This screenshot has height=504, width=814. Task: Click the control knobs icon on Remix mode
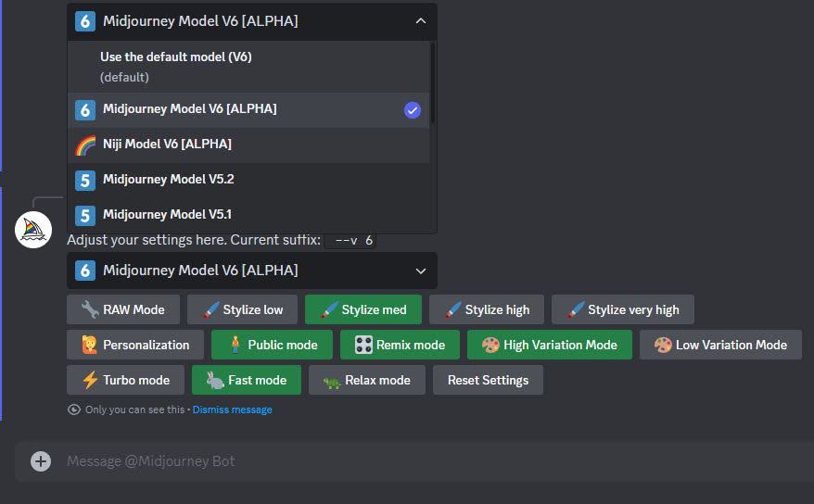tap(363, 345)
